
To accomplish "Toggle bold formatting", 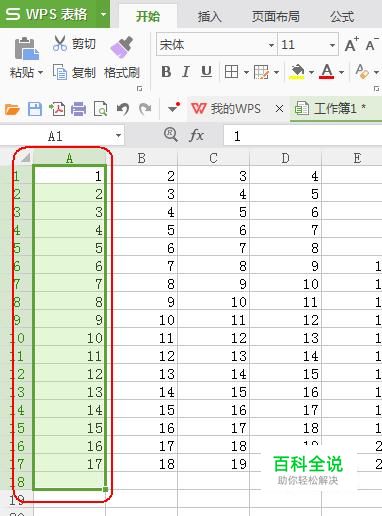I will 166,72.
